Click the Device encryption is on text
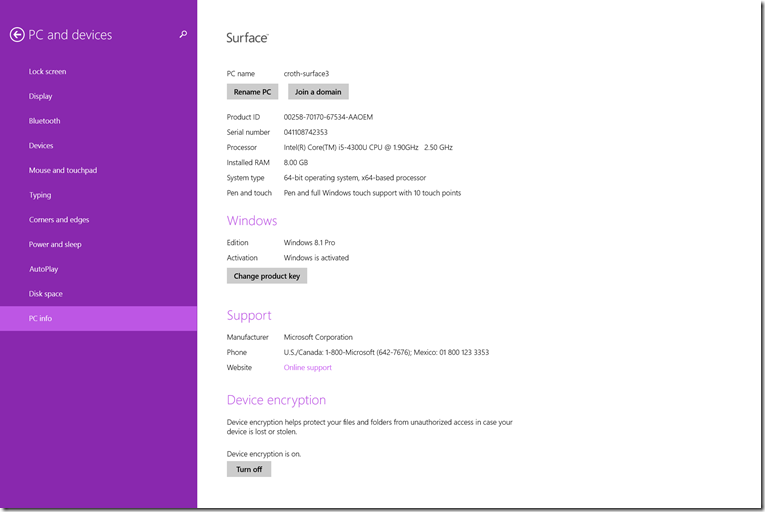 [x=264, y=454]
